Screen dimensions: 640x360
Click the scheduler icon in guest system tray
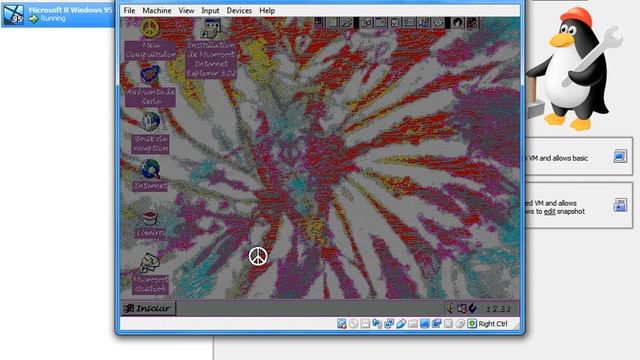point(462,308)
